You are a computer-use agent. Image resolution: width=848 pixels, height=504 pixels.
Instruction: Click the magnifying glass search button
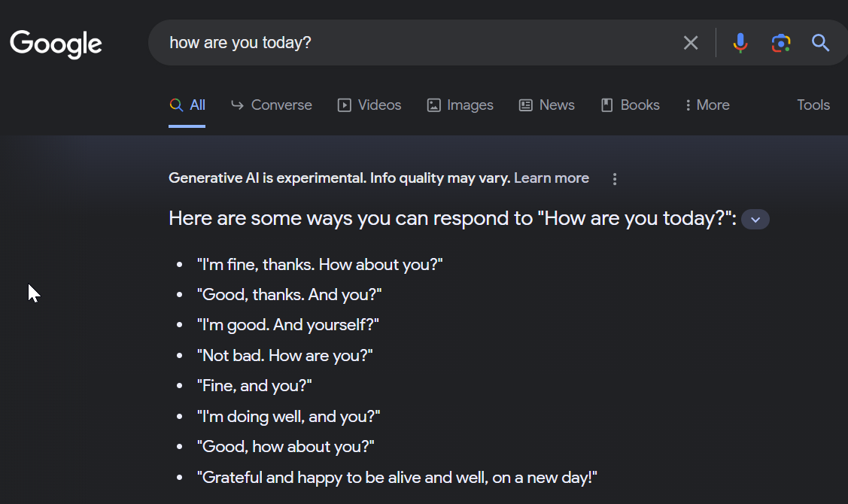pos(820,43)
